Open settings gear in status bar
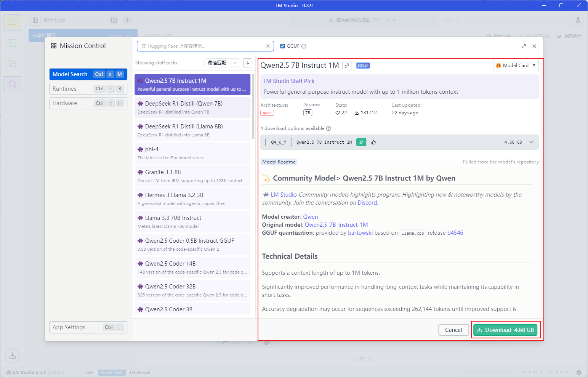 coord(579,373)
